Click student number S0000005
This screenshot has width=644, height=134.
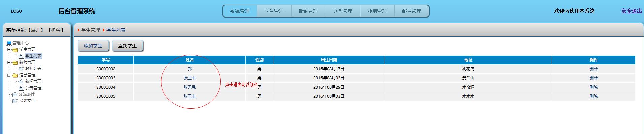point(106,96)
